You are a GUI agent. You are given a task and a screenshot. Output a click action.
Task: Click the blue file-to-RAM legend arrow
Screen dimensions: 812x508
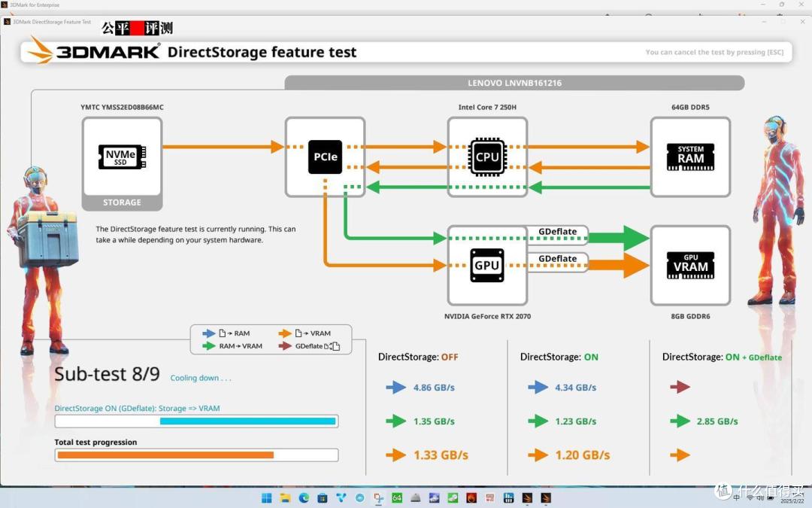[x=209, y=333]
